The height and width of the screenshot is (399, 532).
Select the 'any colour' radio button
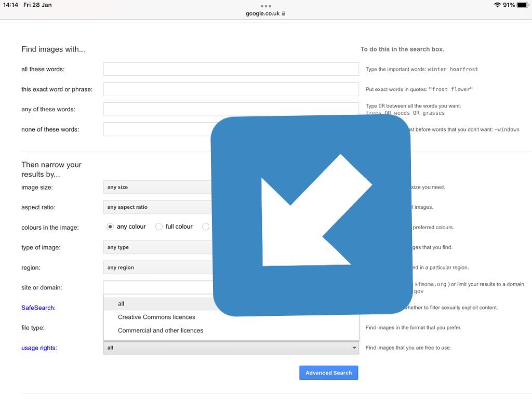110,227
